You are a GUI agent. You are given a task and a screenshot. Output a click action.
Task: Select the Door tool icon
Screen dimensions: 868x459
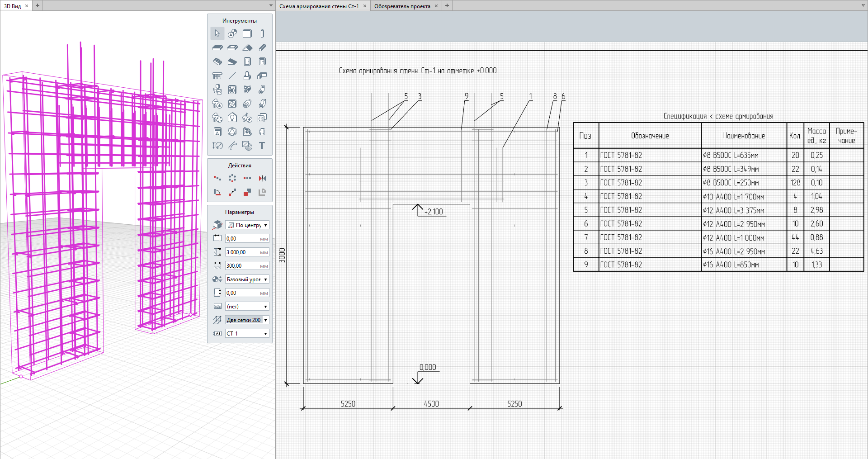pyautogui.click(x=247, y=62)
